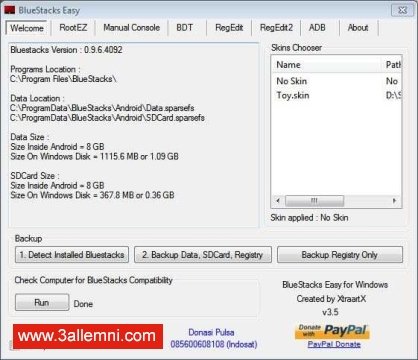Click the 085600608108 (Indosat) number
This screenshot has height=360, width=418.
pyautogui.click(x=214, y=344)
